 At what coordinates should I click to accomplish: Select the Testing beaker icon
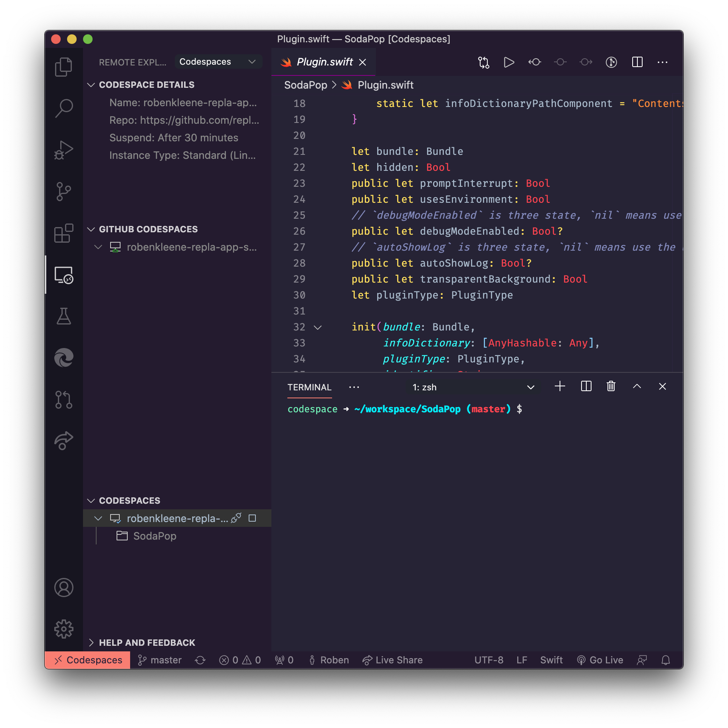click(x=64, y=317)
